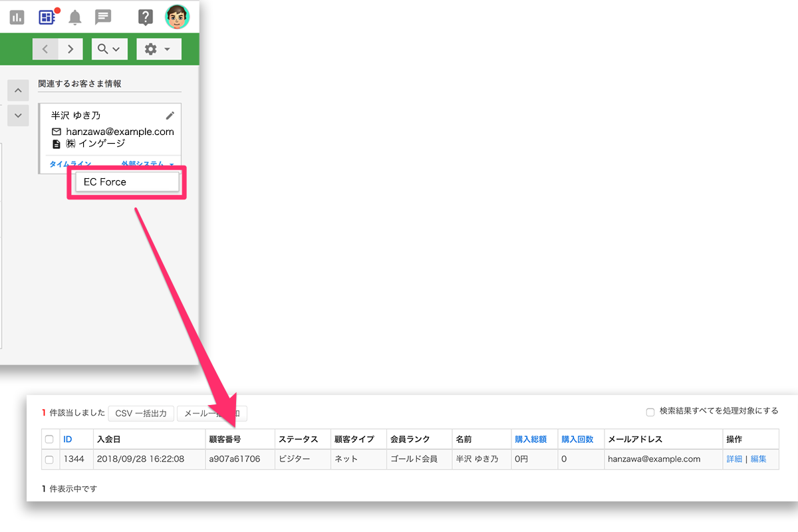Click the ID value 1344
The width and height of the screenshot is (798, 532).
(x=73, y=459)
